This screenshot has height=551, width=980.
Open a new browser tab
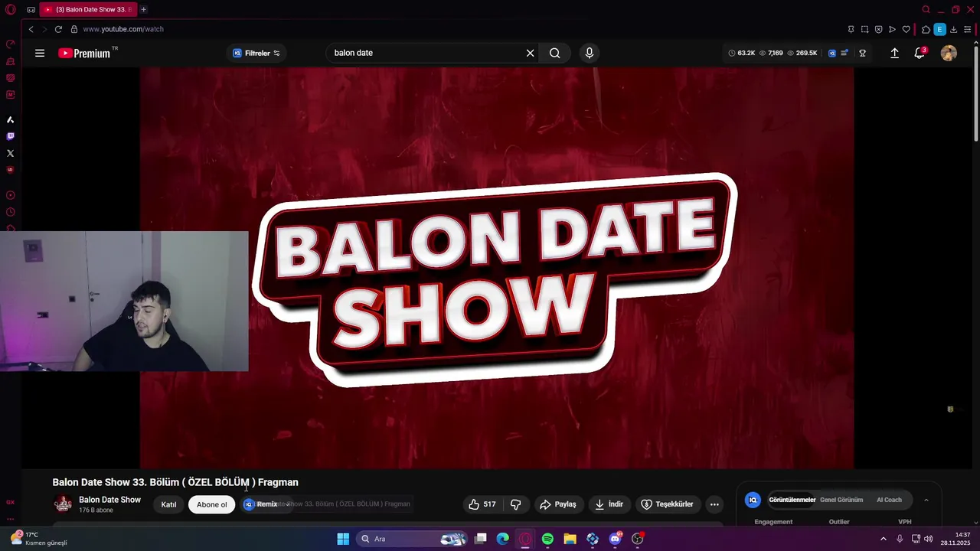pos(143,9)
